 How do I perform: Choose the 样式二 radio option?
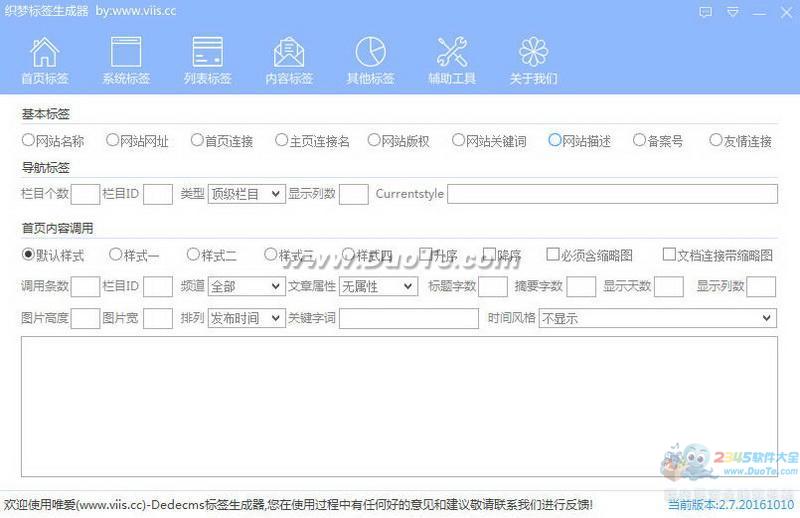tap(193, 254)
